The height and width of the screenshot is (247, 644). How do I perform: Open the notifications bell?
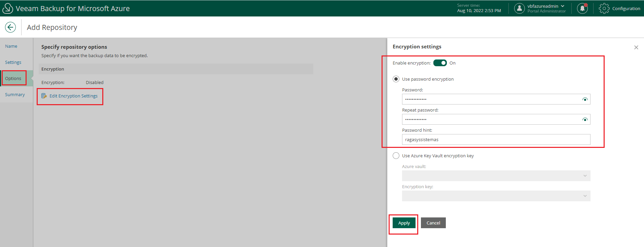point(582,8)
